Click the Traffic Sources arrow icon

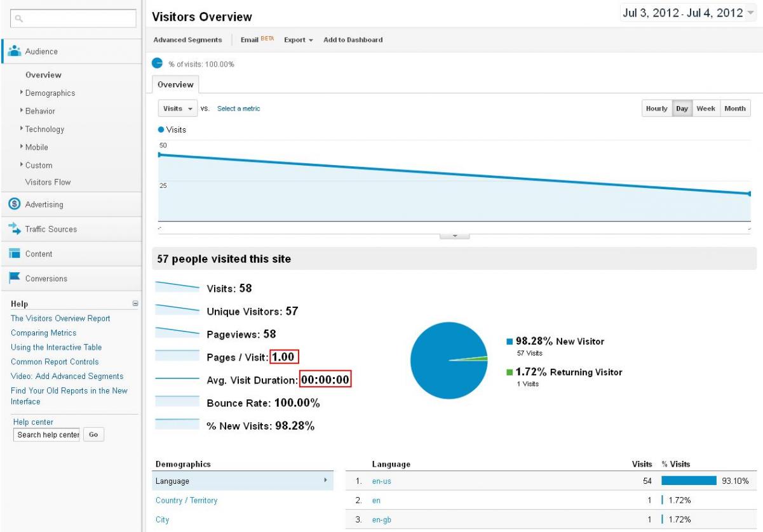[14, 229]
